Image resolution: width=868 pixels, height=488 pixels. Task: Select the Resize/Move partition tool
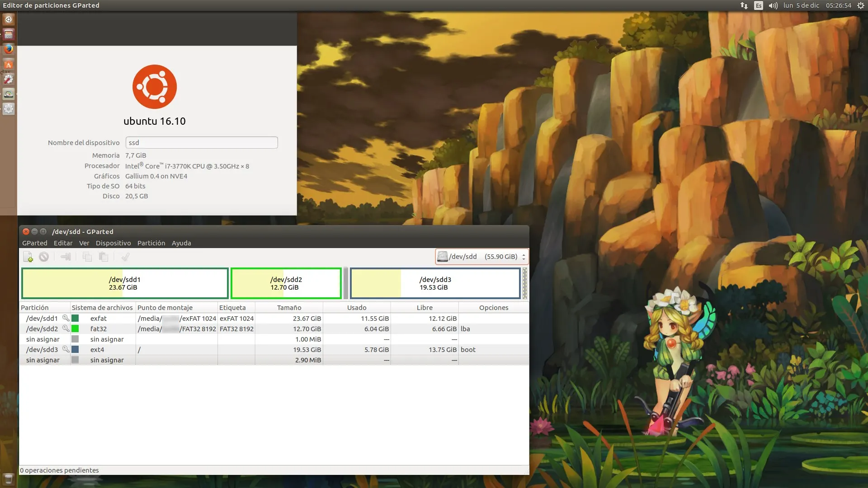(66, 257)
